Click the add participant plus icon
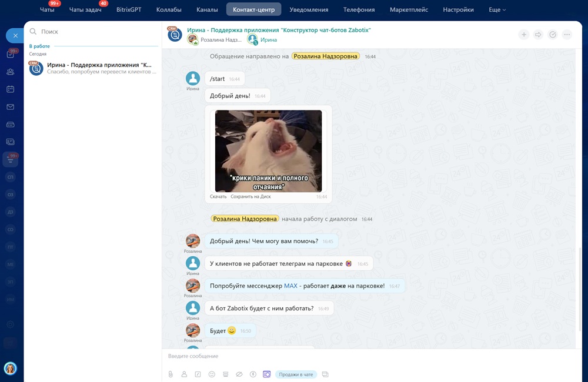The image size is (588, 382). (x=524, y=35)
